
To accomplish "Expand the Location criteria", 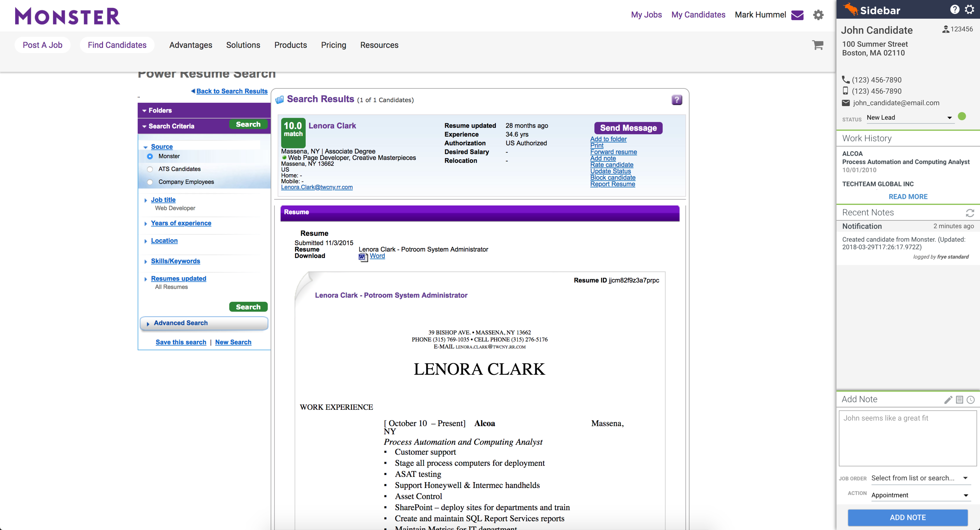I will pyautogui.click(x=145, y=241).
